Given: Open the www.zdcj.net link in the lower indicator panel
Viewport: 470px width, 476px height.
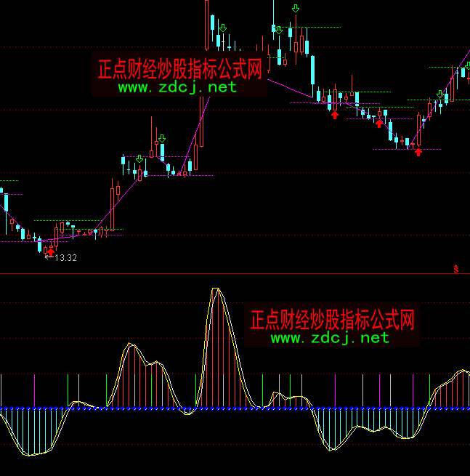Looking at the screenshot, I should pos(330,338).
